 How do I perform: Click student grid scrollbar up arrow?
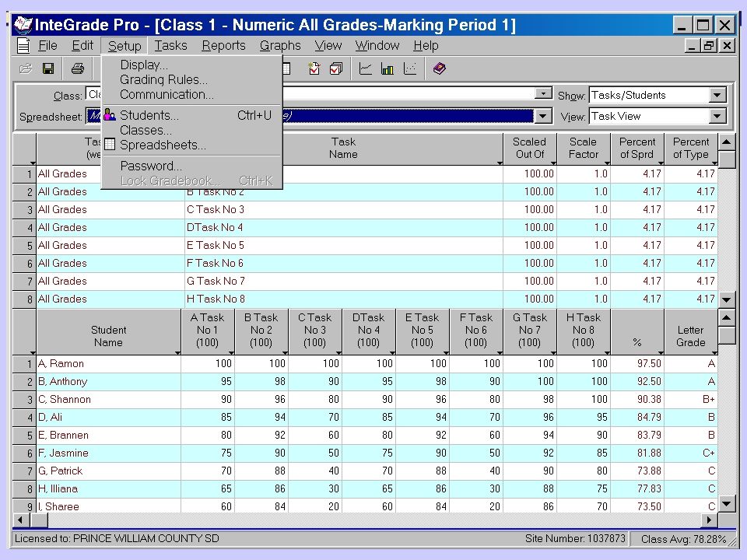tap(727, 317)
